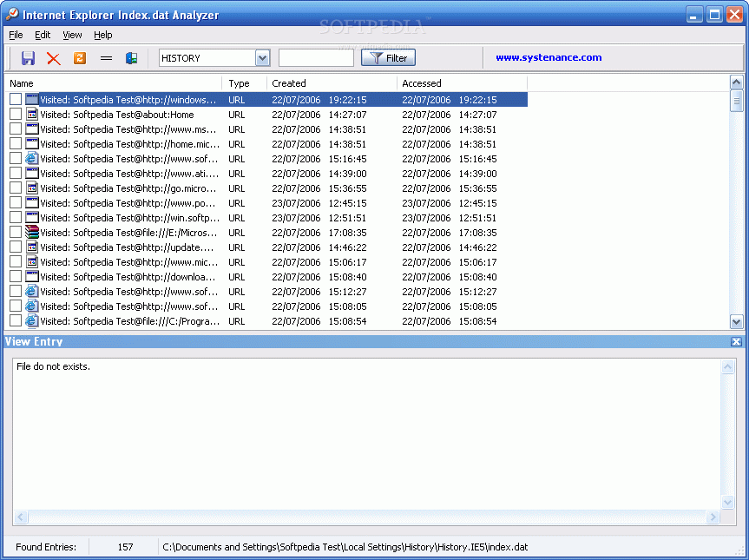Select checkbox for www.ati entry
Image resolution: width=749 pixels, height=560 pixels.
click(16, 173)
